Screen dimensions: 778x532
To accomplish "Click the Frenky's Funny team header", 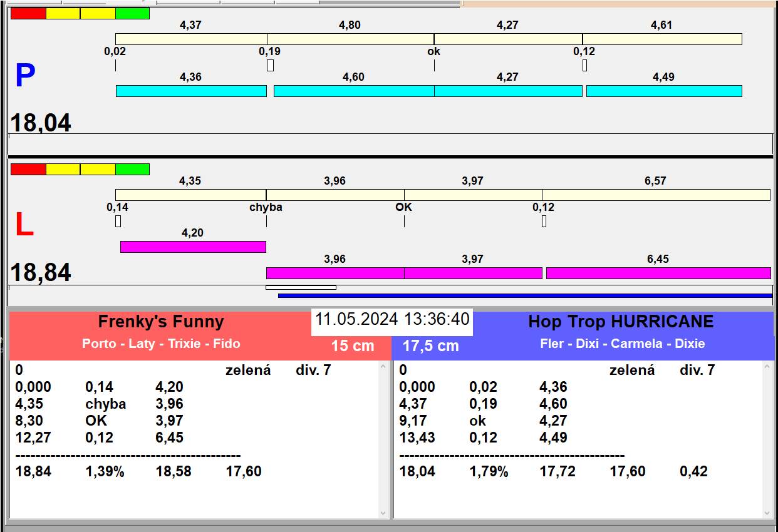I will pyautogui.click(x=161, y=322).
